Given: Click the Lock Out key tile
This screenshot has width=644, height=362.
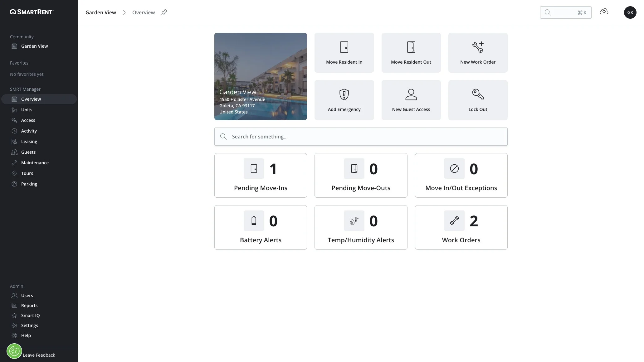Looking at the screenshot, I should [x=478, y=100].
